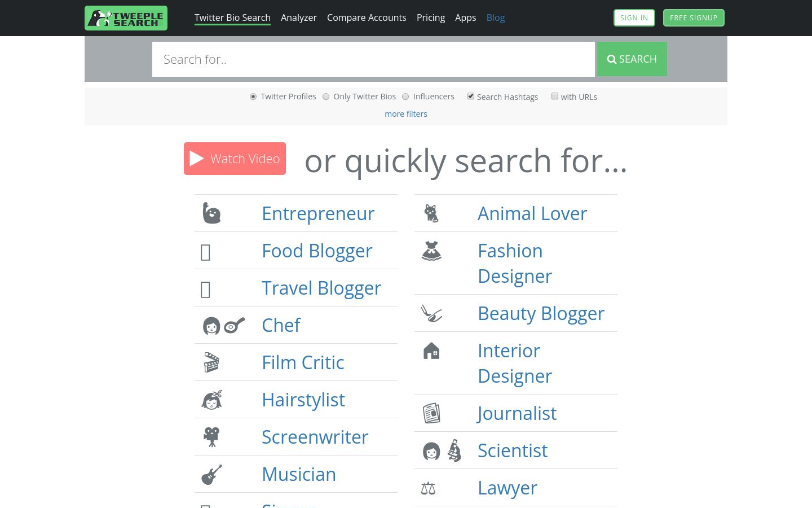The image size is (812, 508).
Task: Select the Musician guitar icon
Action: coord(211,474)
